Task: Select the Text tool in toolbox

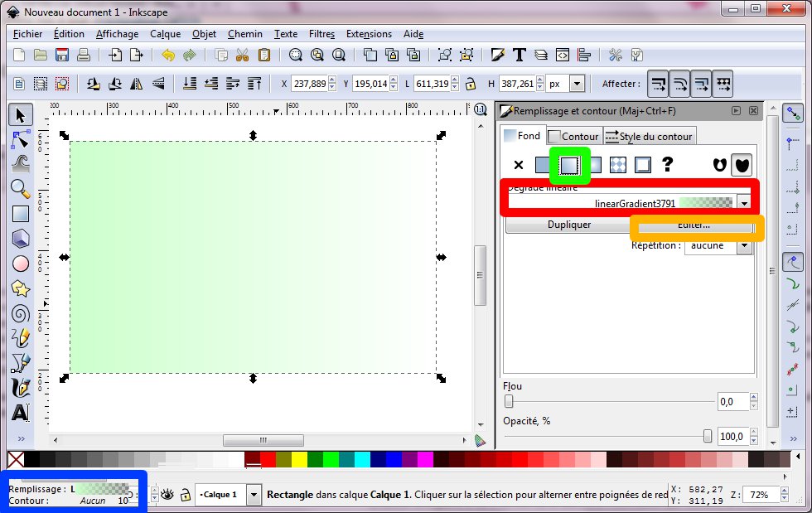Action: pos(21,412)
